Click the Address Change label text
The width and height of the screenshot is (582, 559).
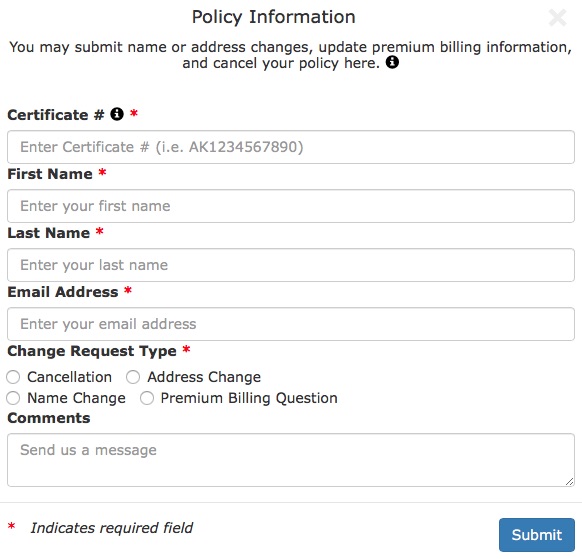pos(204,377)
